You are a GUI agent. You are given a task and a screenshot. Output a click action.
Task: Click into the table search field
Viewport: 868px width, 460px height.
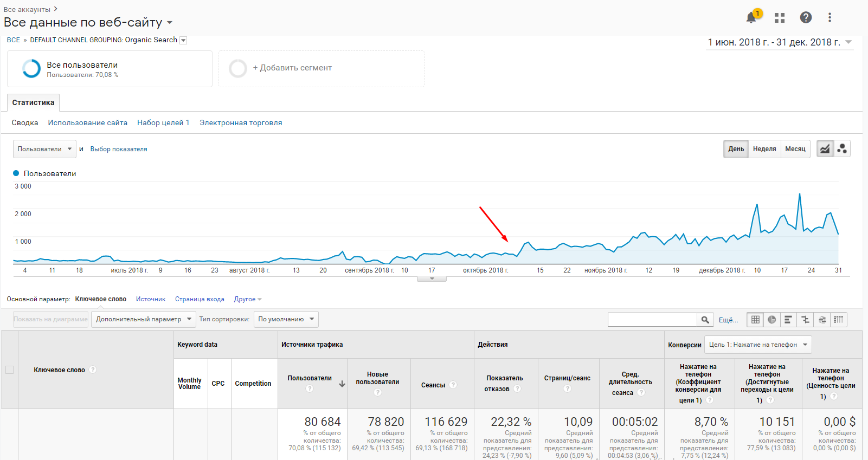pos(652,320)
